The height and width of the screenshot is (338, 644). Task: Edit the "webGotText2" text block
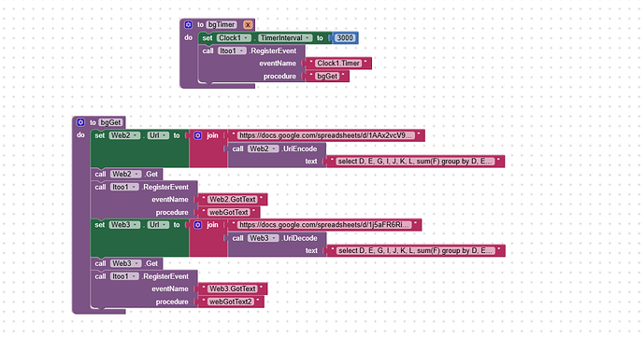[x=231, y=302]
